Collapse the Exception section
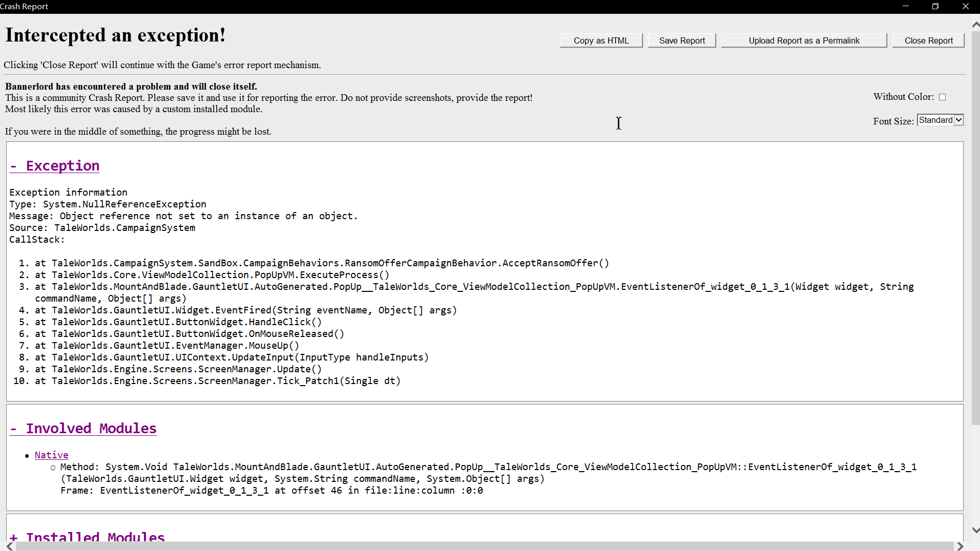980x551 pixels. pyautogui.click(x=55, y=166)
